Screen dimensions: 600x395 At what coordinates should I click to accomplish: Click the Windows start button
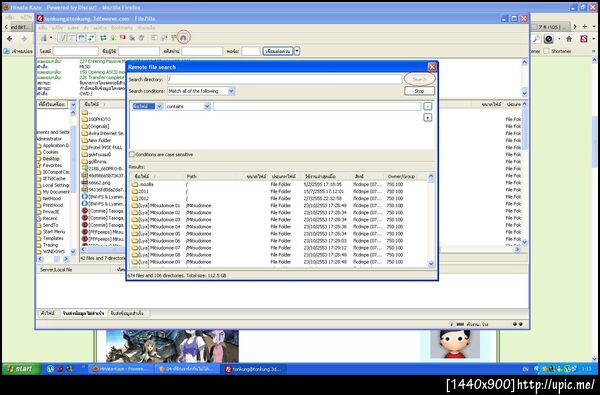[22, 369]
